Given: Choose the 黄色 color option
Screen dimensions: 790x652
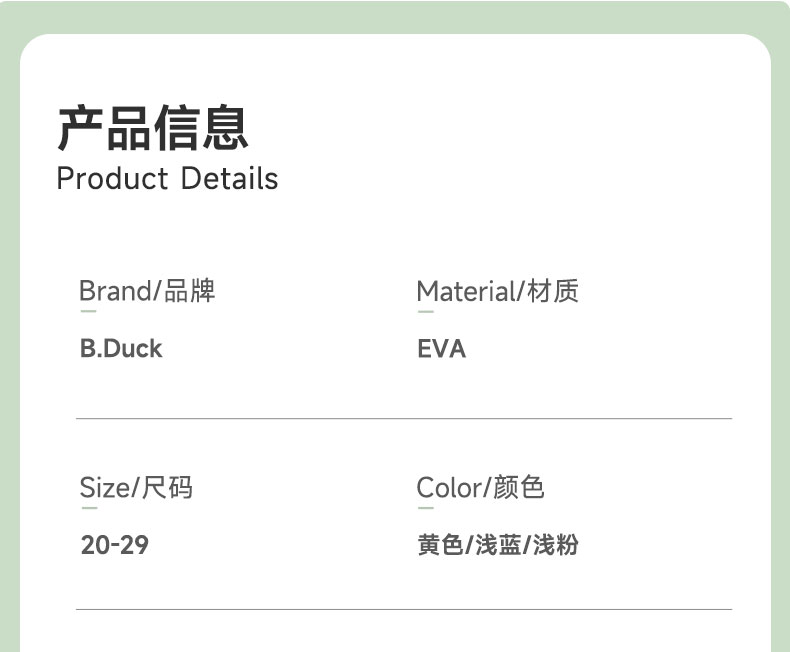Looking at the screenshot, I should (x=440, y=546).
